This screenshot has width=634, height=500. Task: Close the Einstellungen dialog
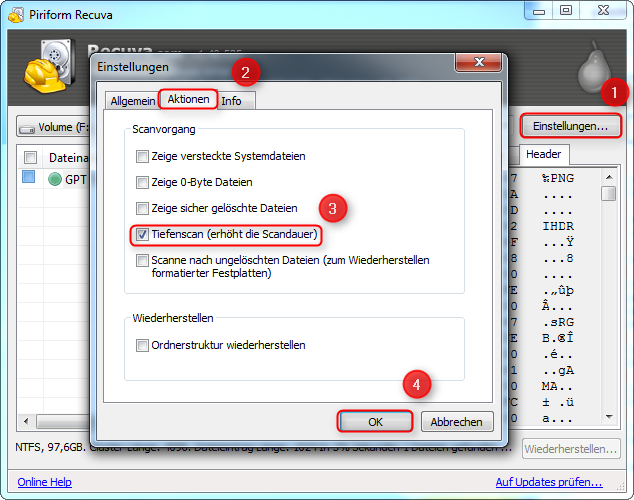pyautogui.click(x=479, y=62)
